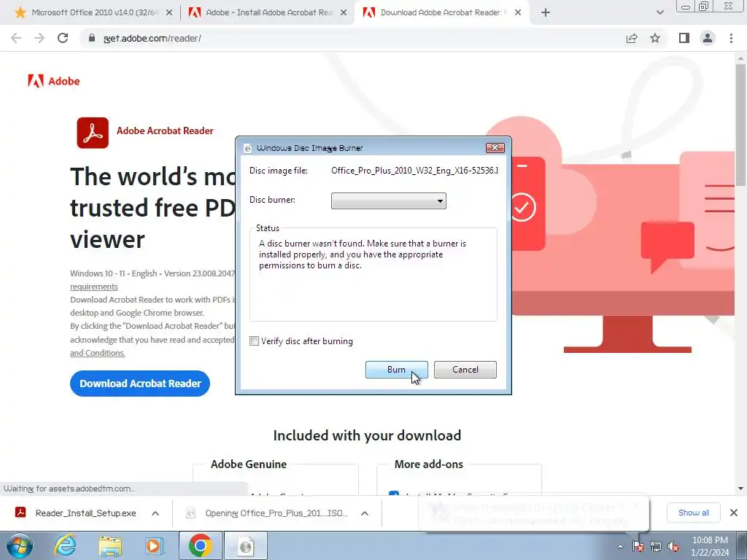The image size is (747, 560).
Task: Click the 'Adobe Genuine' heading
Action: 249,464
